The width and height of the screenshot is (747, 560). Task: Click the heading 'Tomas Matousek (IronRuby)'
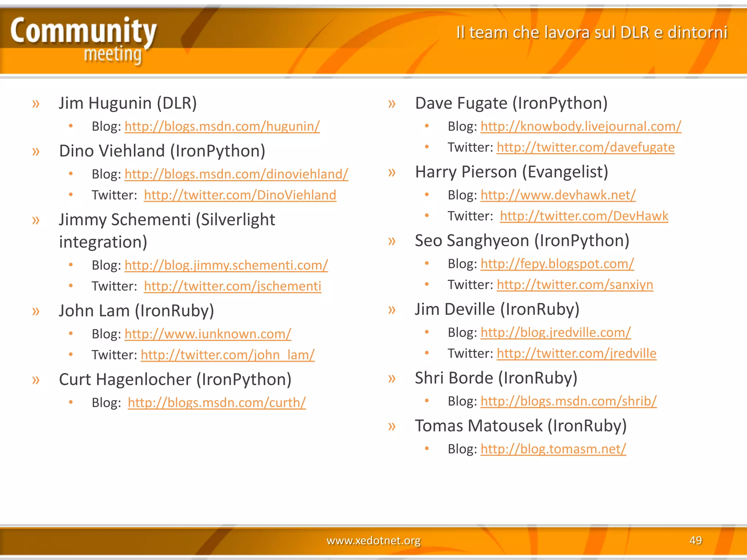click(521, 426)
